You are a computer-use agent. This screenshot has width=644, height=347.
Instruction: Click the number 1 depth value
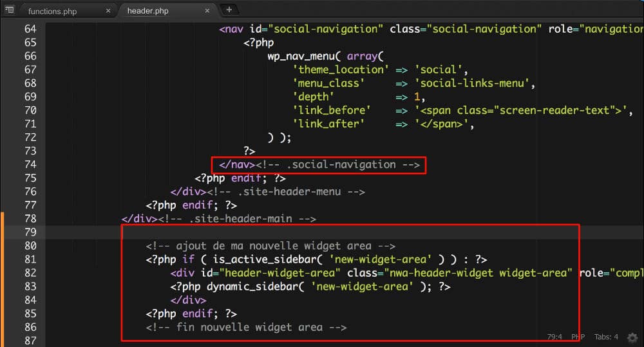coord(417,97)
